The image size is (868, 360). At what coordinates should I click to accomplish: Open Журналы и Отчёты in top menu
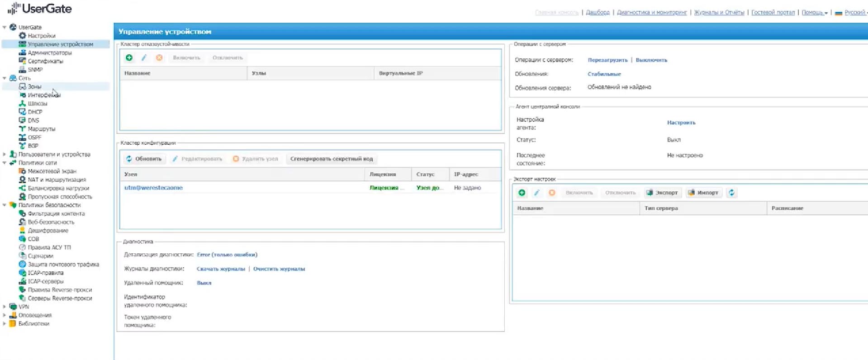click(x=719, y=13)
